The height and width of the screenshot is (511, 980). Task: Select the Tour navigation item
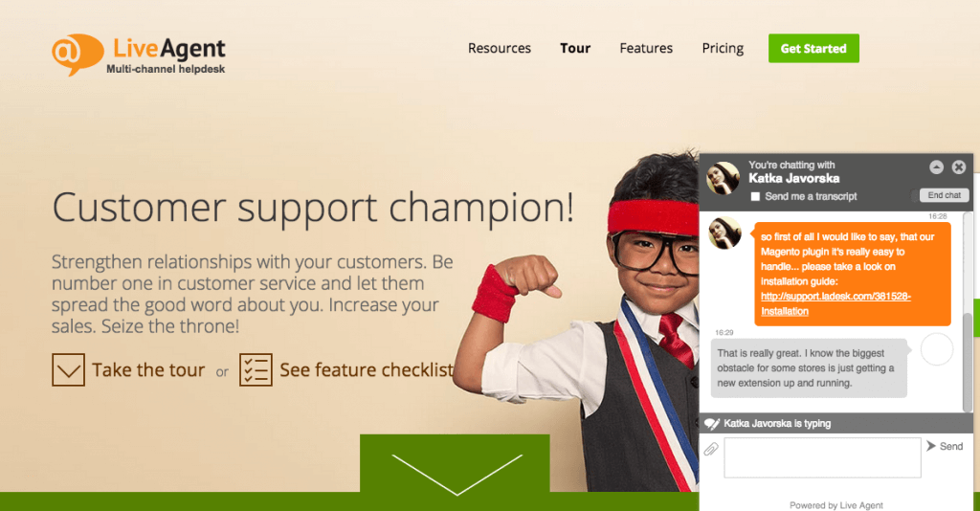pos(575,48)
